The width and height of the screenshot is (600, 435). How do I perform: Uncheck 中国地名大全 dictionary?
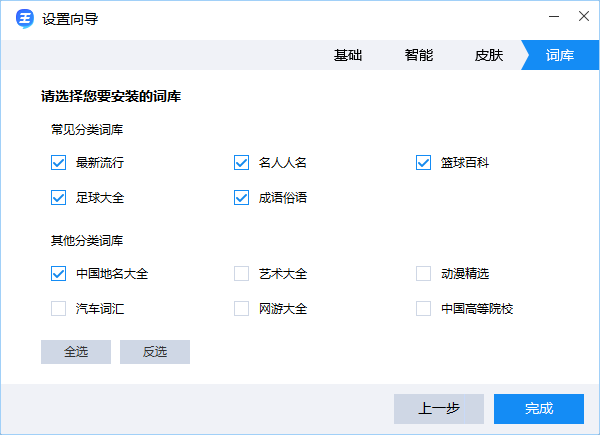58,273
